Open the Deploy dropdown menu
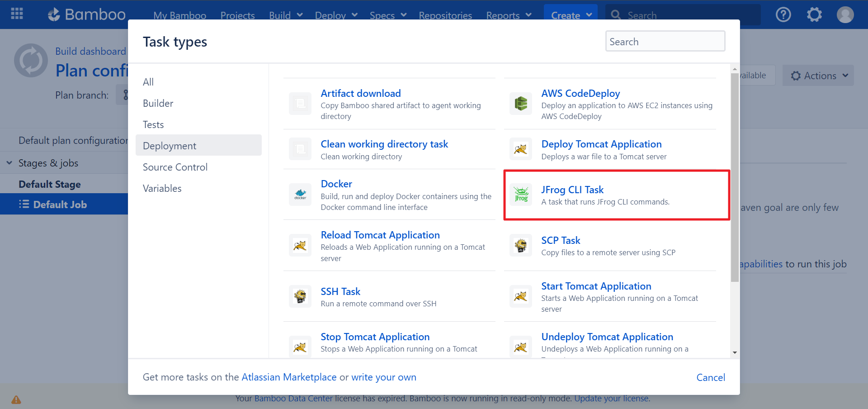 click(336, 15)
